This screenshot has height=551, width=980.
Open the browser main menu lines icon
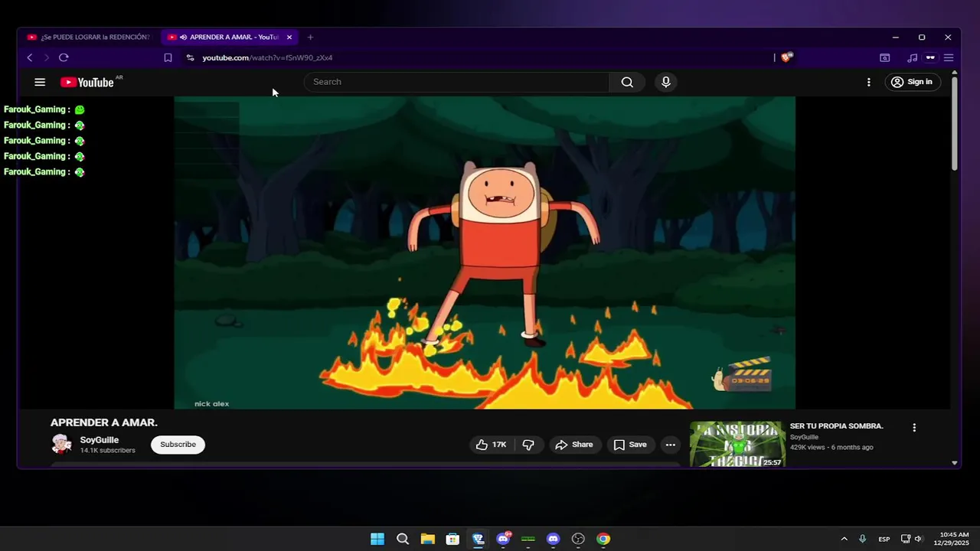coord(948,57)
